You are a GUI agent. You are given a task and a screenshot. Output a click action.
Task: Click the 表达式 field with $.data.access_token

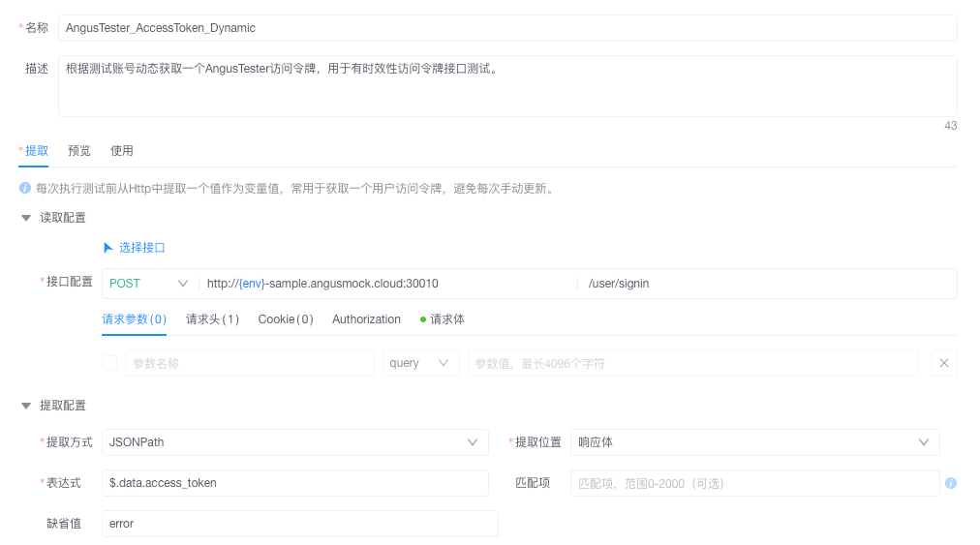295,483
